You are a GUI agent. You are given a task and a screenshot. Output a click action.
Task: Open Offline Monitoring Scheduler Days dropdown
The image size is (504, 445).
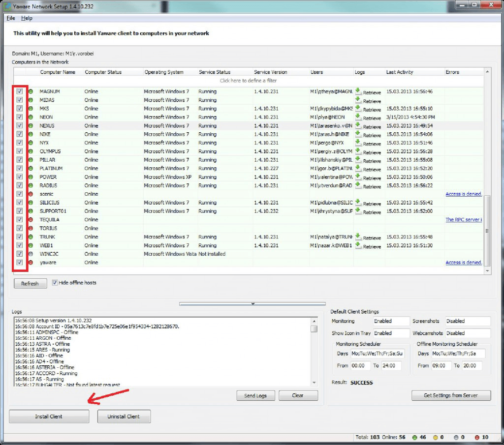coord(458,354)
